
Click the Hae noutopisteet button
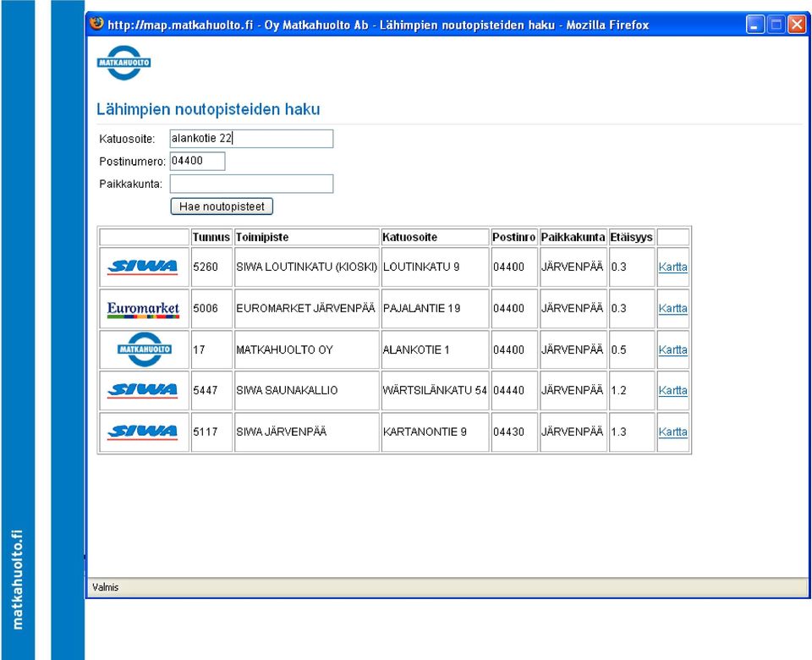click(x=222, y=206)
